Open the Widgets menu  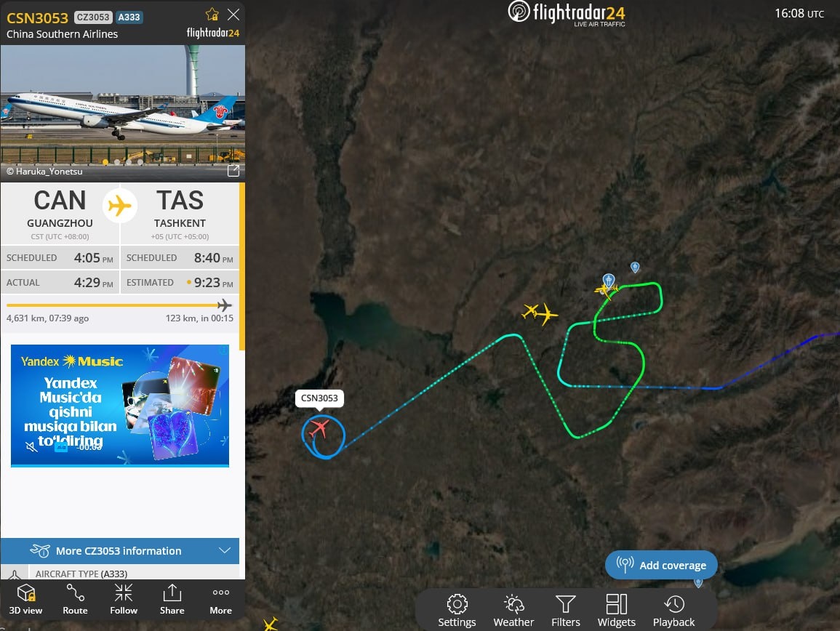[x=617, y=610]
